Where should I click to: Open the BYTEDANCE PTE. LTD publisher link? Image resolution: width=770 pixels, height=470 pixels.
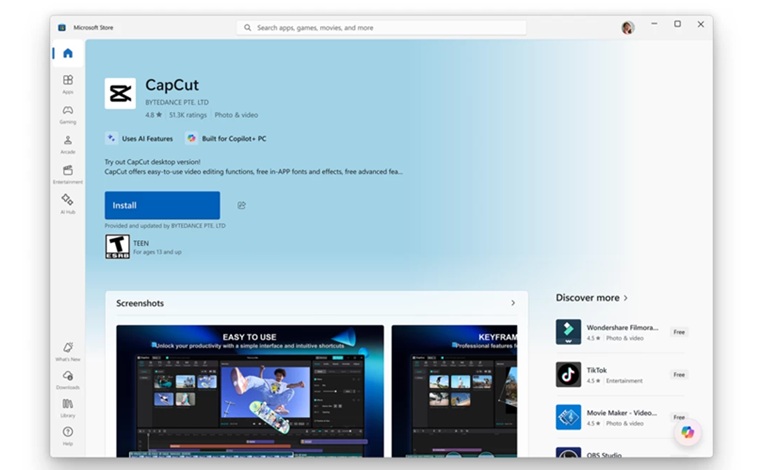tap(177, 102)
